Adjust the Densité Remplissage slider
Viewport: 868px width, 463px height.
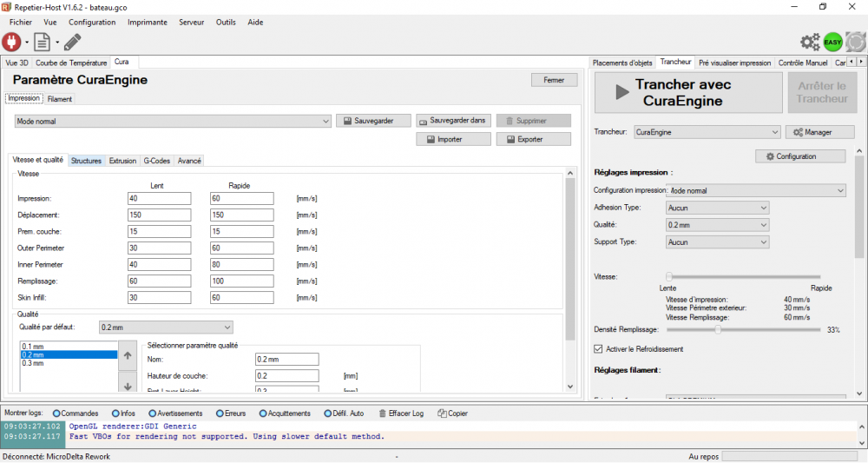tap(718, 329)
